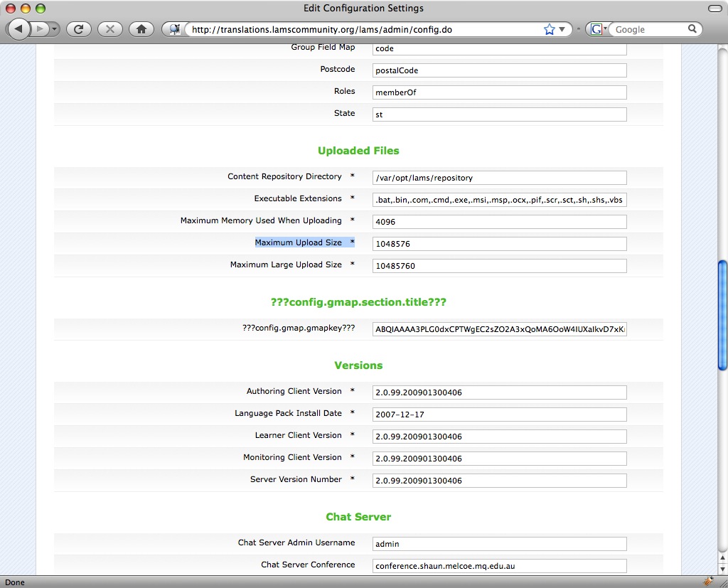The width and height of the screenshot is (728, 588).
Task: Click the Content Repository Directory field
Action: 499,178
